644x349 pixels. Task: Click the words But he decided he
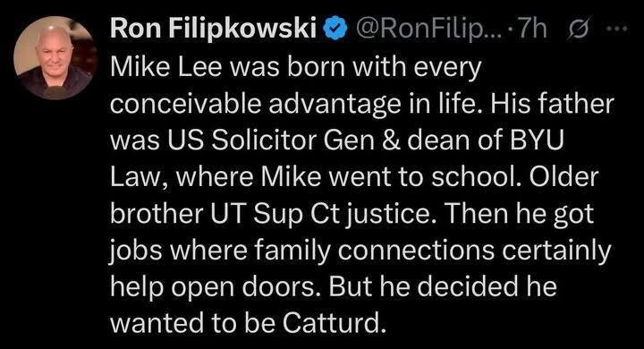coord(443,286)
